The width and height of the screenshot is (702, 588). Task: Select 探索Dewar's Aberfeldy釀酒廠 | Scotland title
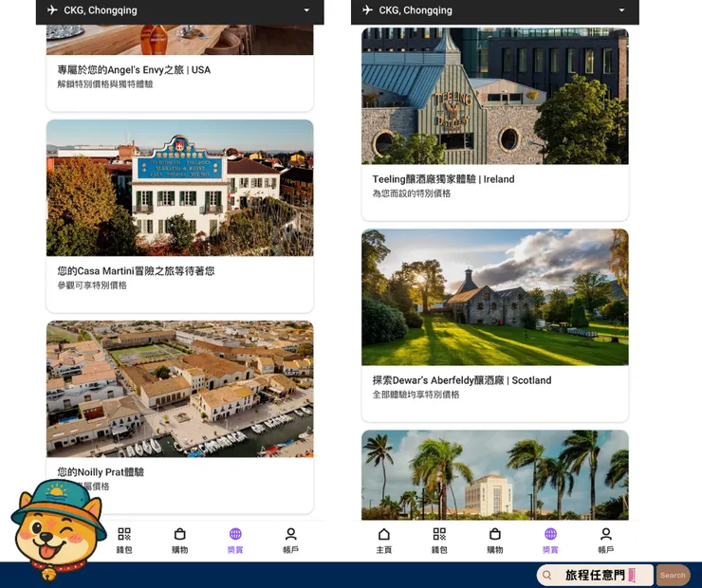(x=462, y=380)
